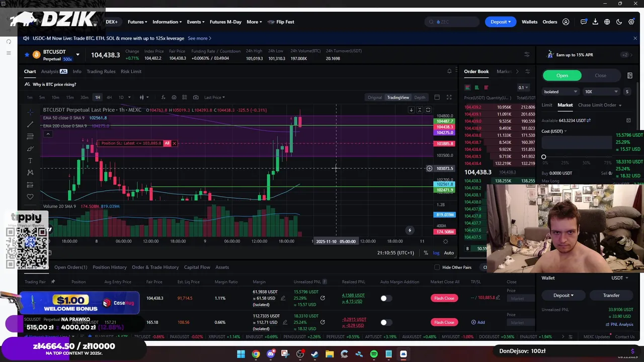Click the blue Deposit button in header
Image resolution: width=644 pixels, height=362 pixels.
(500, 22)
